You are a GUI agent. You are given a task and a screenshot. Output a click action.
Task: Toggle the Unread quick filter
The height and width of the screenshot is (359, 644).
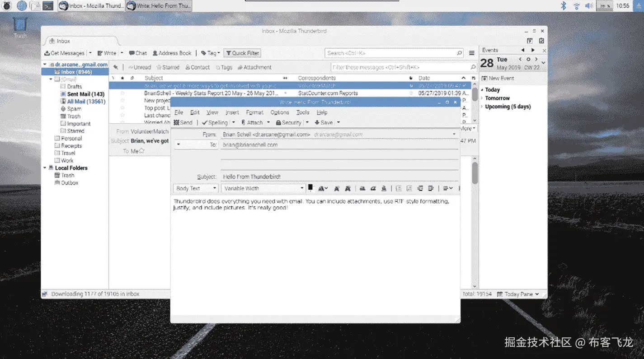click(139, 67)
